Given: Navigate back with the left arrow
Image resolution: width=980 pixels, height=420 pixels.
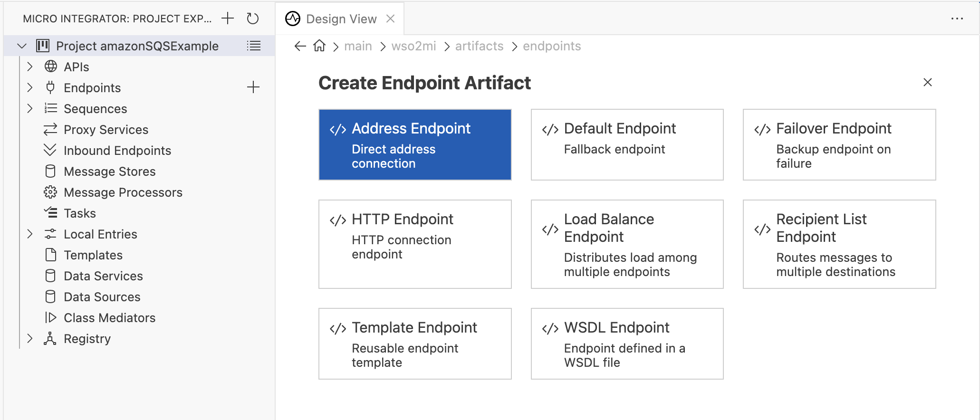Looking at the screenshot, I should tap(300, 46).
